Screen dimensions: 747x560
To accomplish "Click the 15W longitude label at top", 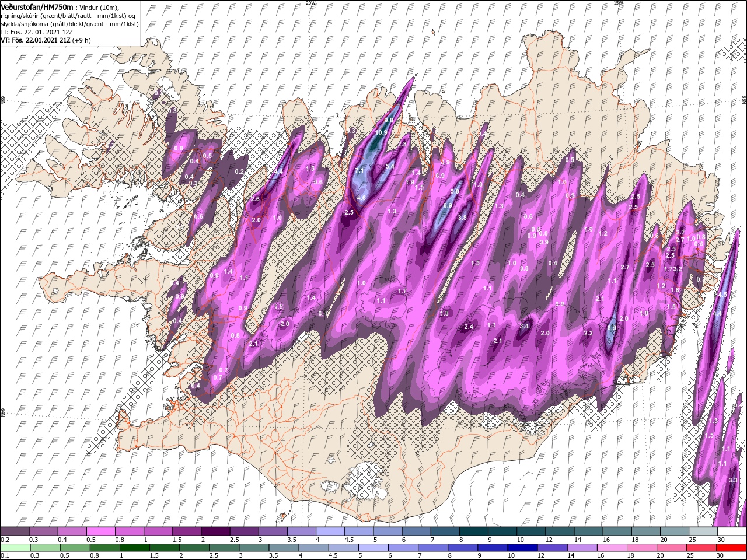I will click(618, 3).
